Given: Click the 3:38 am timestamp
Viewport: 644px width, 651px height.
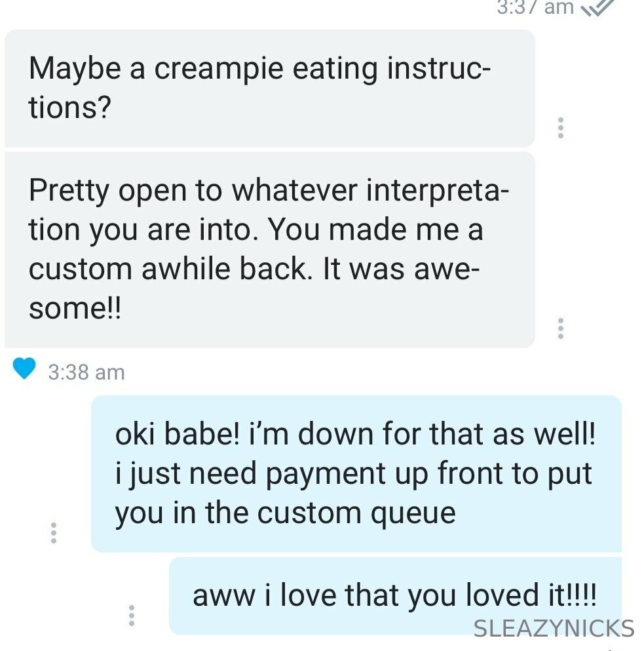Looking at the screenshot, I should pyautogui.click(x=86, y=372).
